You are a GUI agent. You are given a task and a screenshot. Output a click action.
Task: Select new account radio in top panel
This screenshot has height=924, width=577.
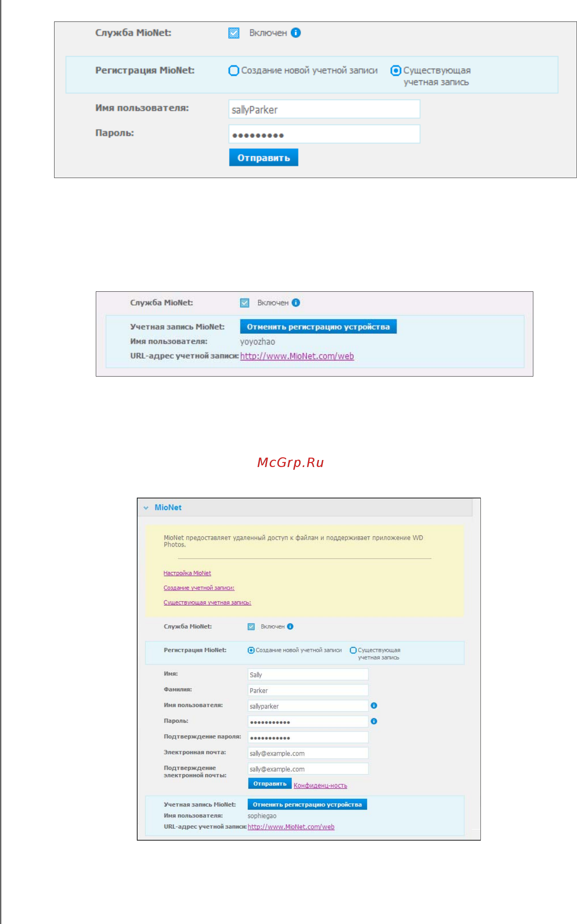pyautogui.click(x=234, y=71)
